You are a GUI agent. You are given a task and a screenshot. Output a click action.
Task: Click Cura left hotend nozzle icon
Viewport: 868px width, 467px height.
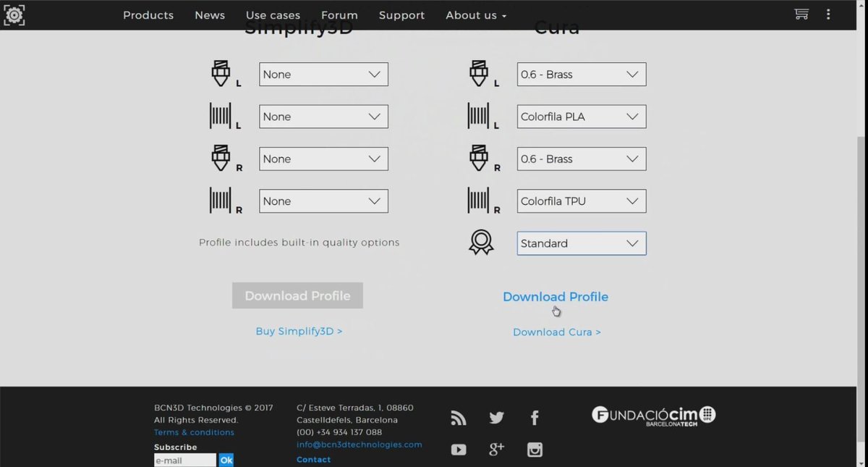pyautogui.click(x=479, y=73)
